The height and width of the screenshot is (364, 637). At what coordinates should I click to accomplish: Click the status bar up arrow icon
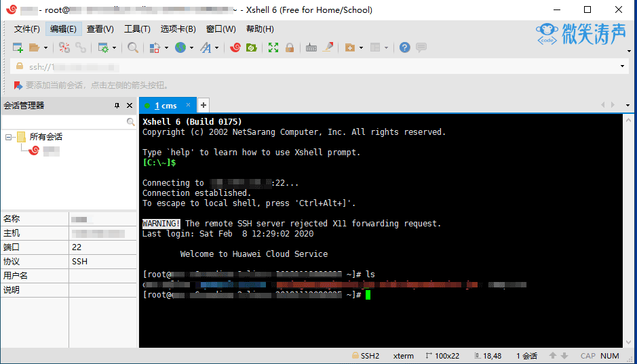[x=552, y=355]
